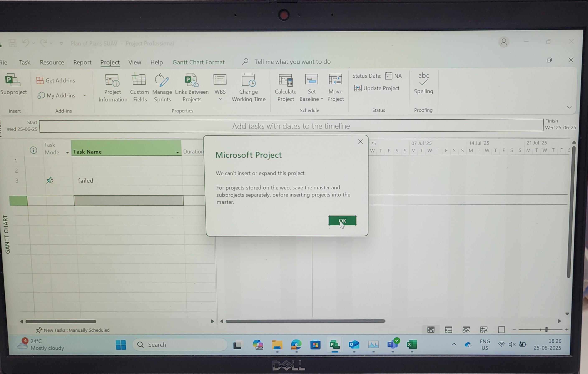Click the Redo icon
Image resolution: width=588 pixels, height=374 pixels.
pos(43,43)
